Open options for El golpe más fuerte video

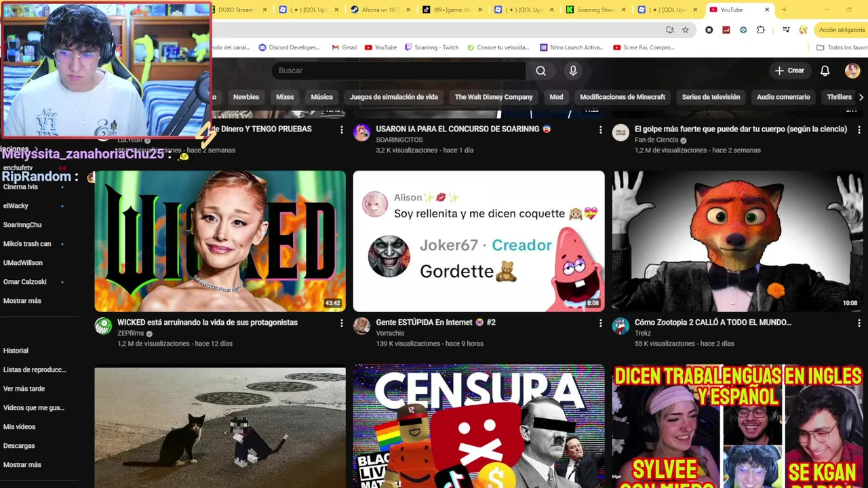coord(859,129)
